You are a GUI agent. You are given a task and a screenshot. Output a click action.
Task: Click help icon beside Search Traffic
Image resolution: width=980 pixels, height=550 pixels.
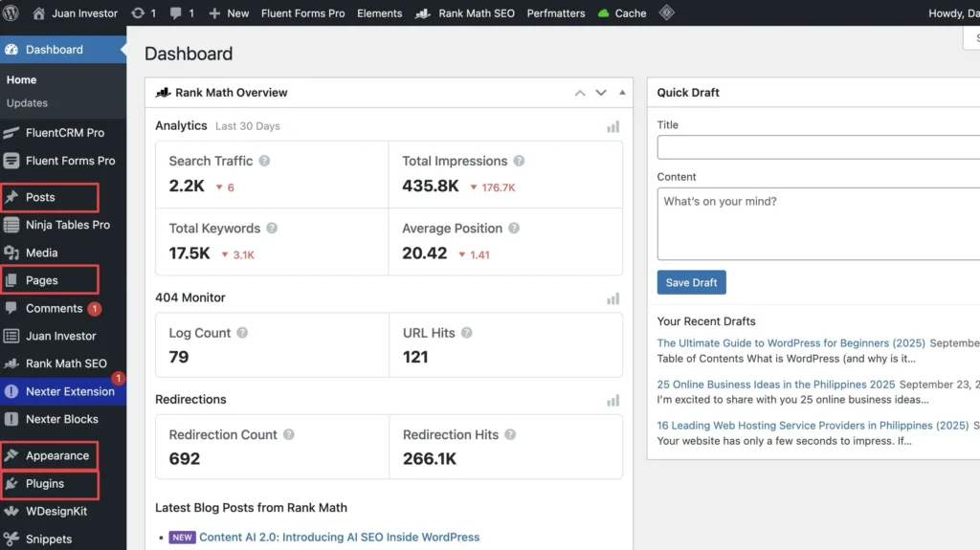click(x=264, y=161)
